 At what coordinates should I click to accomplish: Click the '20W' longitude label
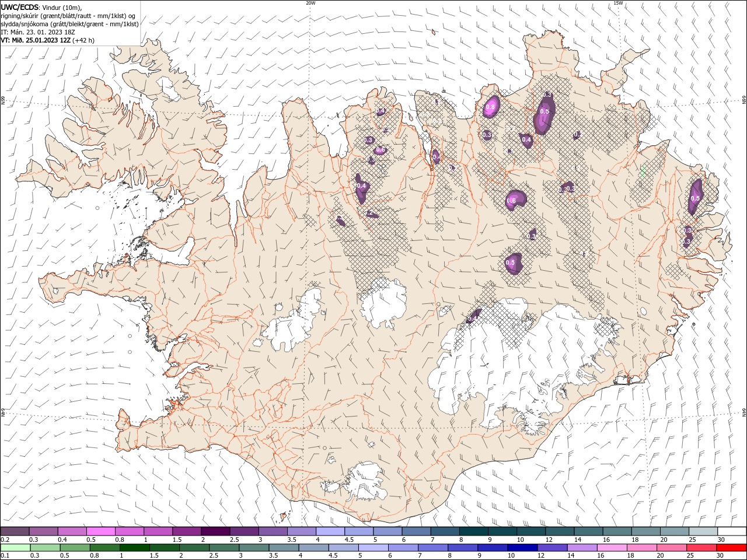pos(310,3)
